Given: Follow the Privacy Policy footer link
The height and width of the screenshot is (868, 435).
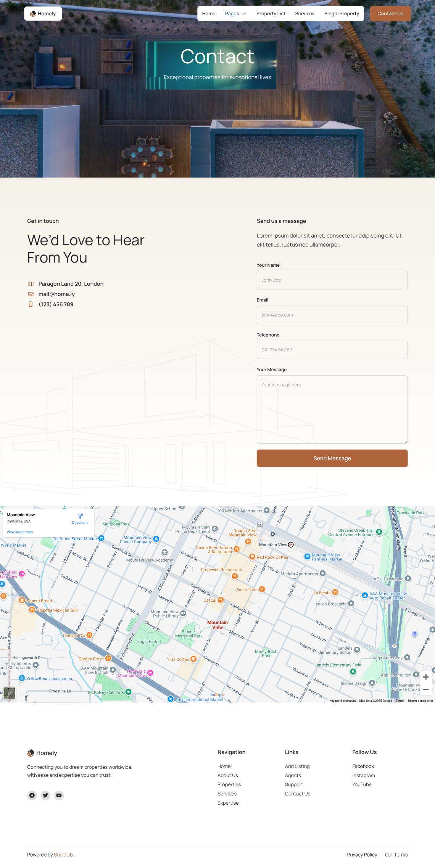Looking at the screenshot, I should point(362,855).
